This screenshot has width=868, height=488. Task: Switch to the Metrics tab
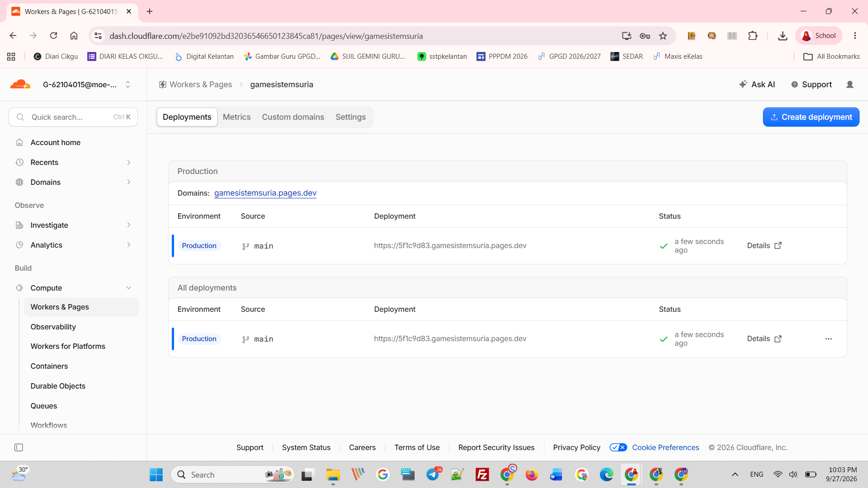click(236, 117)
